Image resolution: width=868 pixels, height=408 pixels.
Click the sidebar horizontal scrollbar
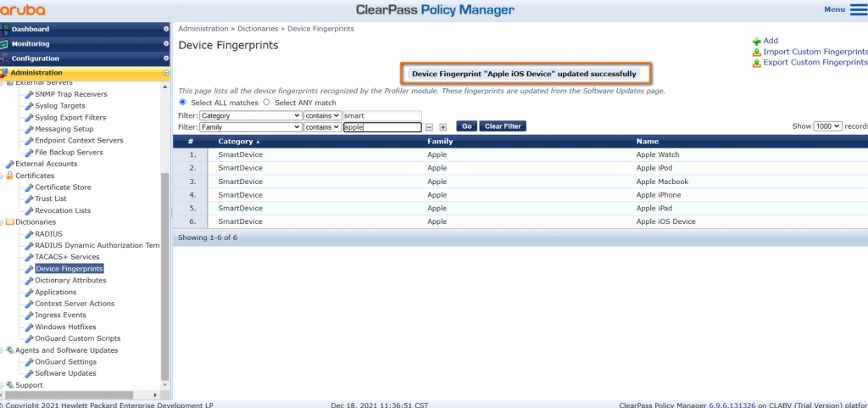(x=69, y=395)
